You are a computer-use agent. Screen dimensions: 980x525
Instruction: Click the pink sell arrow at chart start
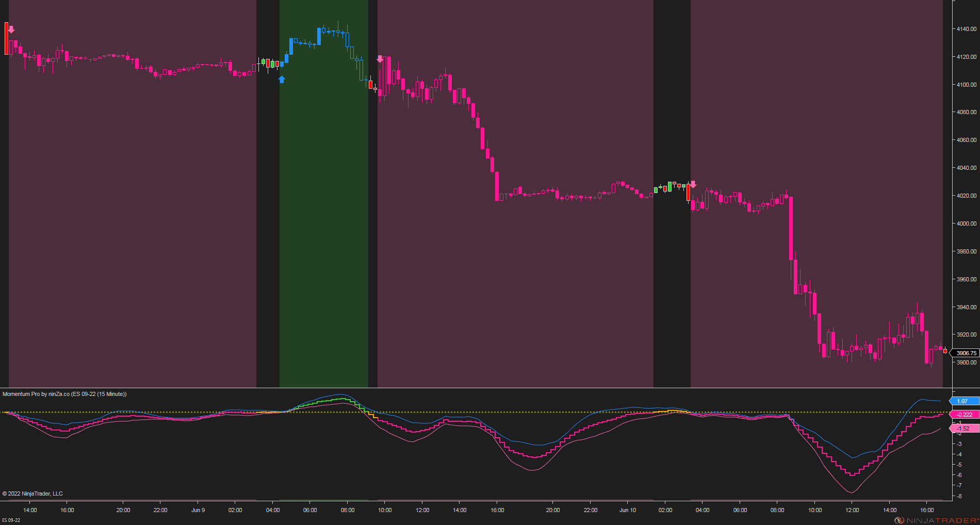coord(11,29)
